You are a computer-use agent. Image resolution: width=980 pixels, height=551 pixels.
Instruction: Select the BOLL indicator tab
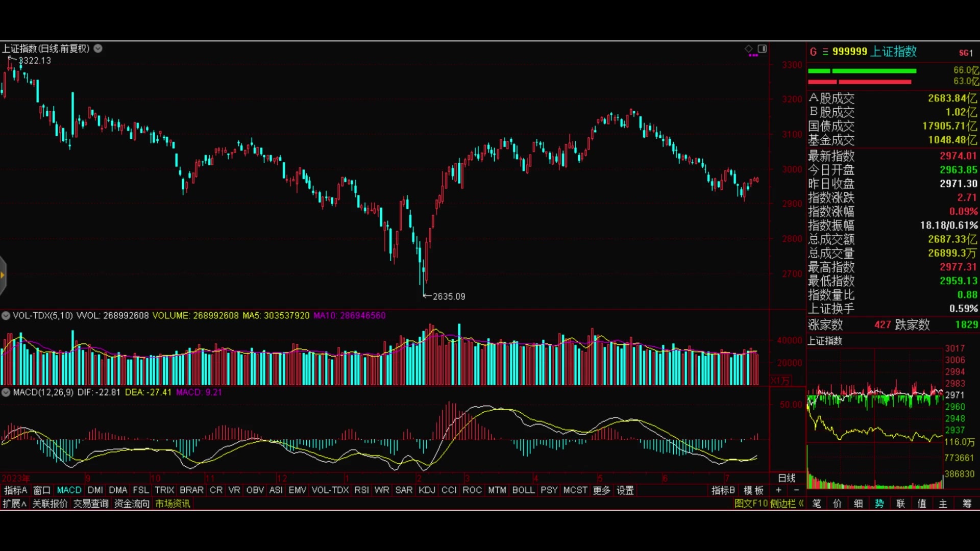click(523, 490)
